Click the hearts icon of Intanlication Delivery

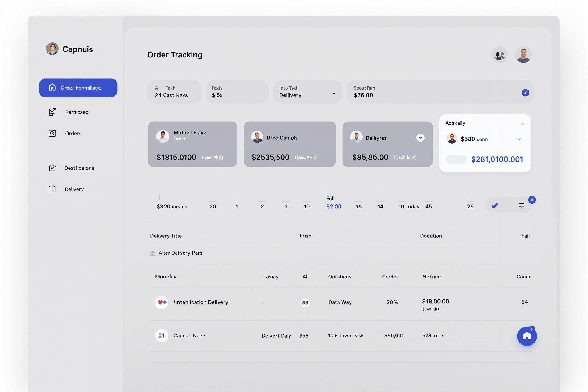coord(162,302)
